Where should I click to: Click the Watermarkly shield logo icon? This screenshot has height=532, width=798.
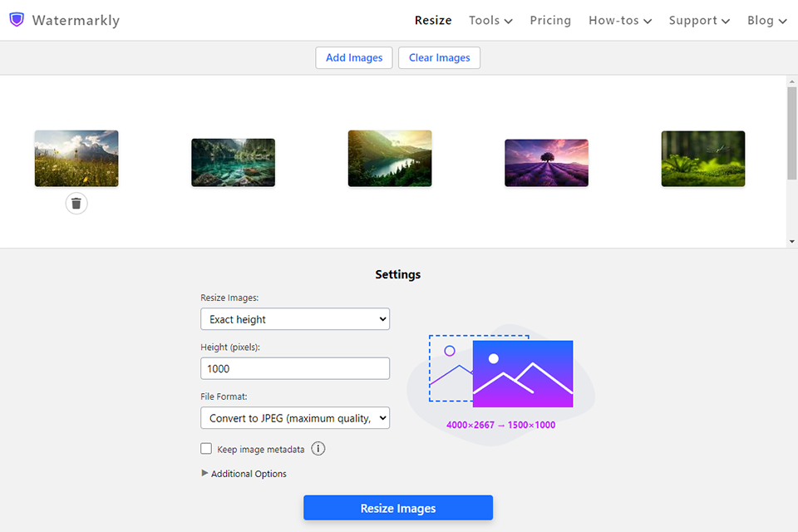point(17,20)
